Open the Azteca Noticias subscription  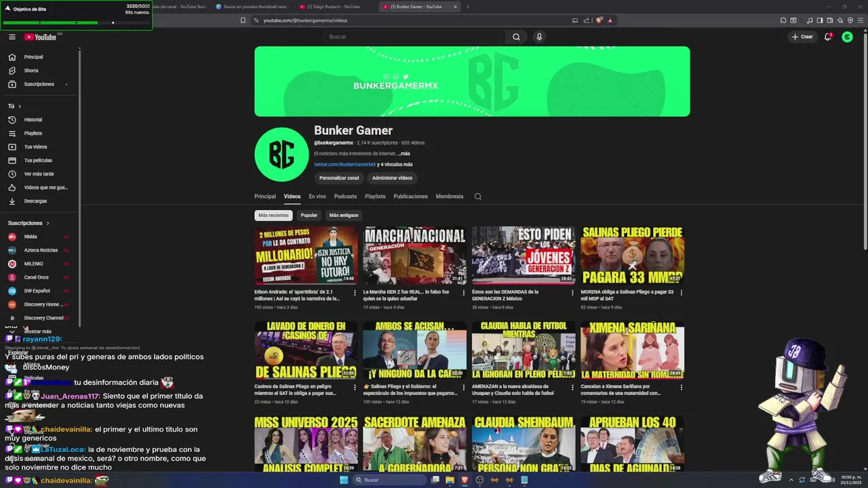(39, 250)
